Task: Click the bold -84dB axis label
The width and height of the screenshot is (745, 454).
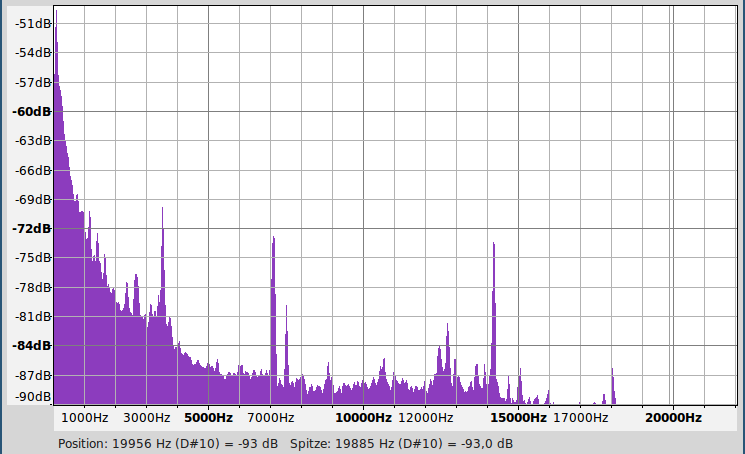Action: click(x=31, y=346)
